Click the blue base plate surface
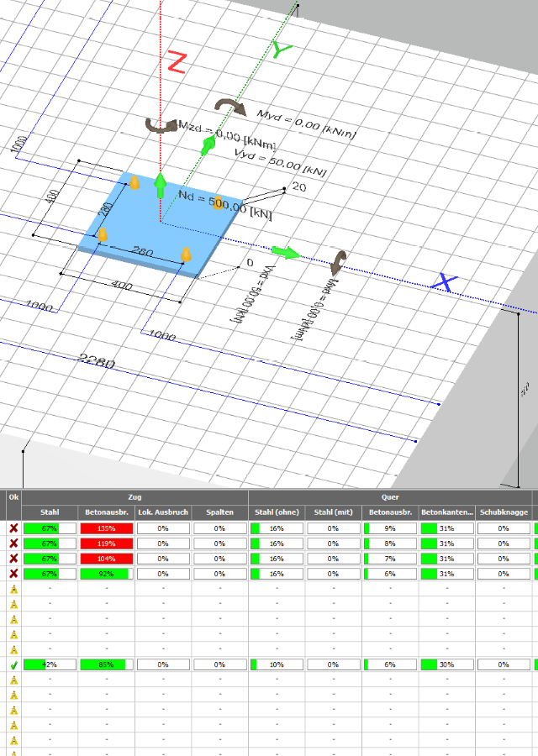The width and height of the screenshot is (538, 756). click(x=151, y=231)
